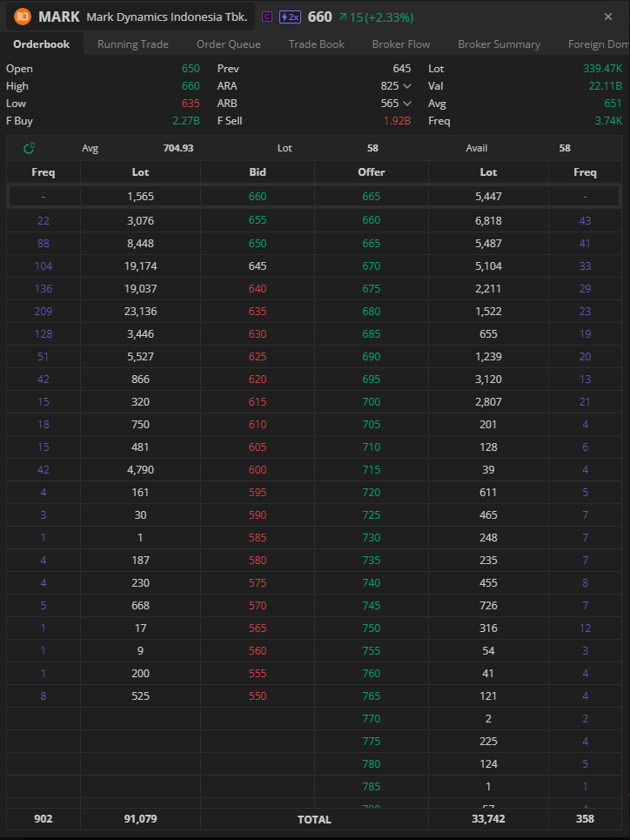Click offer lot 3,120
Viewport: 630px width, 840px height.
(x=488, y=380)
